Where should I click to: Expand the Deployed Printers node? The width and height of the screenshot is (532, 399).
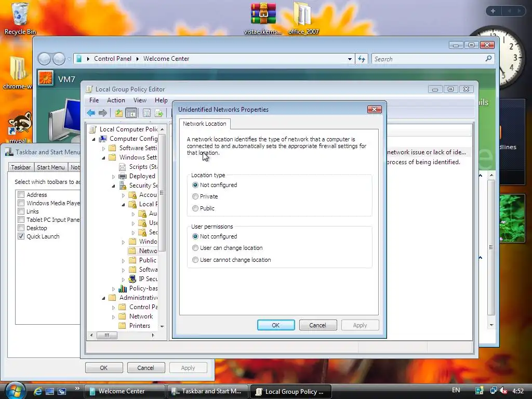113,177
